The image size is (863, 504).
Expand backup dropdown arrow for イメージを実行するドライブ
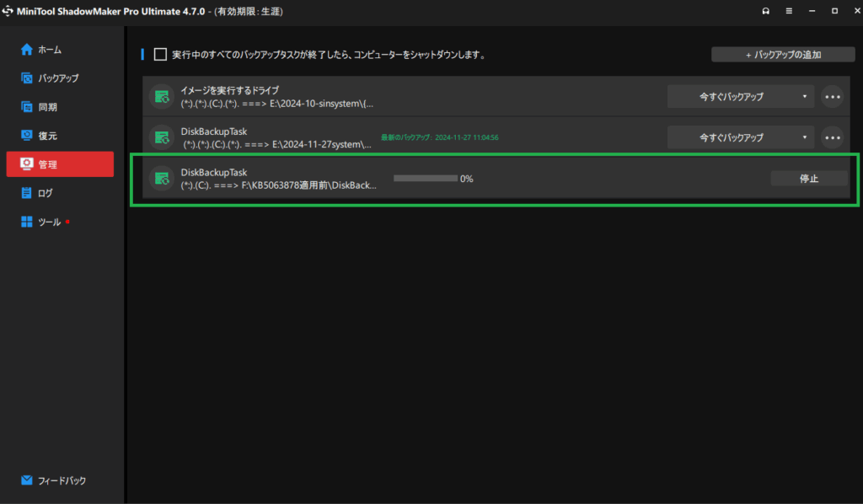[804, 97]
